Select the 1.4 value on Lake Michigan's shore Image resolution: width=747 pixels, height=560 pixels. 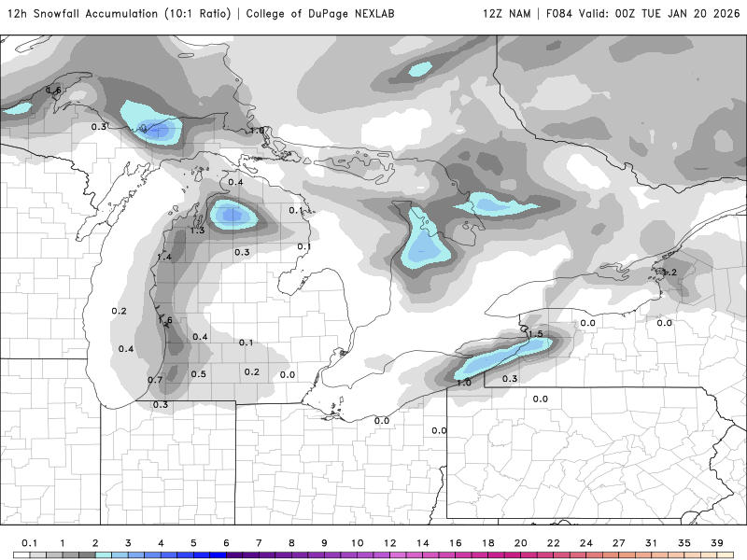tap(164, 258)
